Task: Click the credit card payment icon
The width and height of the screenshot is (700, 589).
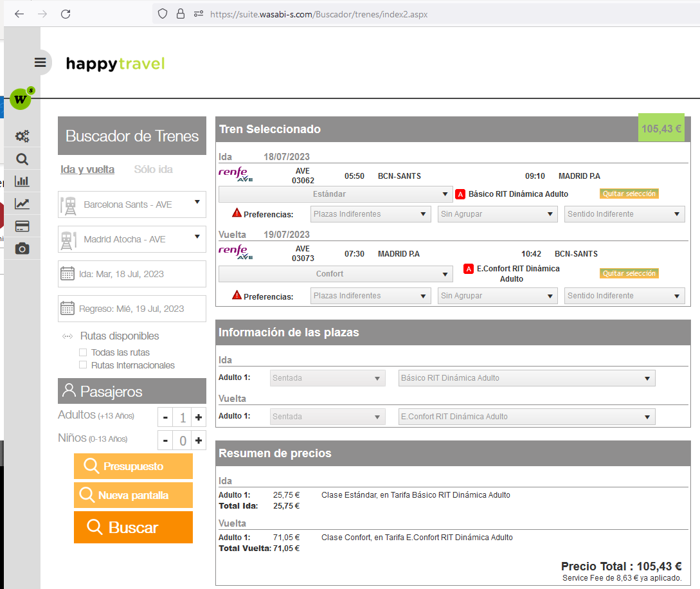Action: pyautogui.click(x=22, y=226)
